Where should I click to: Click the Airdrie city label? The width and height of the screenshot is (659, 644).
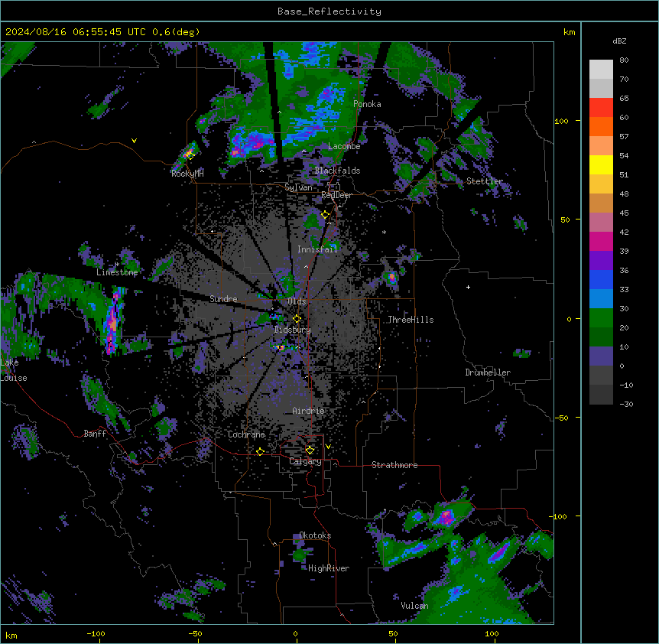(x=309, y=411)
